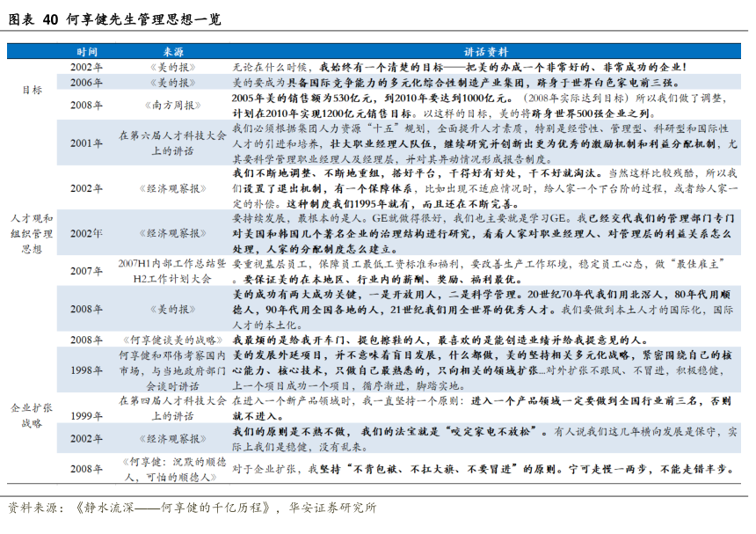756x534 pixels.
Task: Click '2008年' in the 《何享健谈美的战略》 row
Action: point(87,340)
